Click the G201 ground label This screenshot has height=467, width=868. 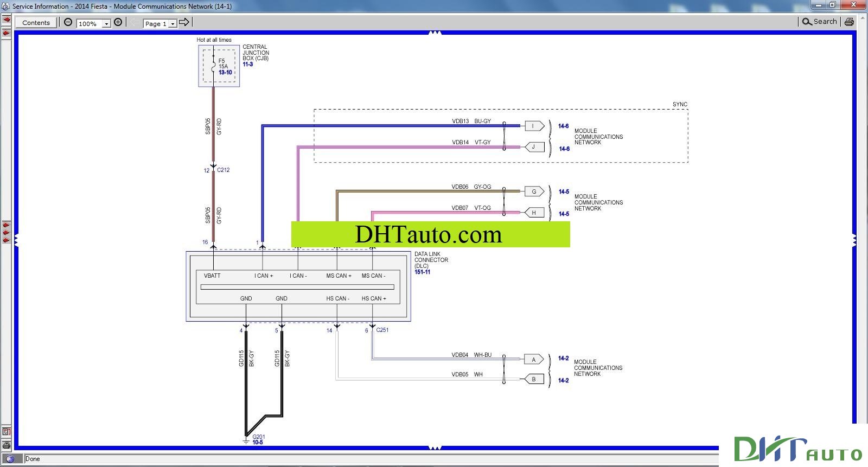click(x=259, y=437)
